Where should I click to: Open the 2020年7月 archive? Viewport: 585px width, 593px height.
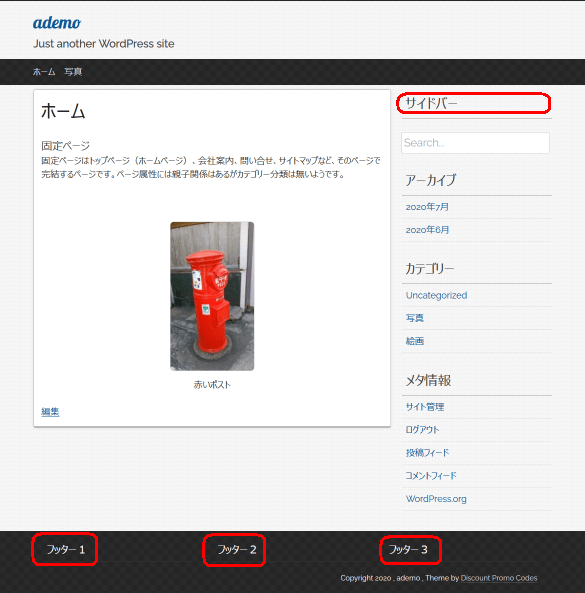tap(427, 207)
